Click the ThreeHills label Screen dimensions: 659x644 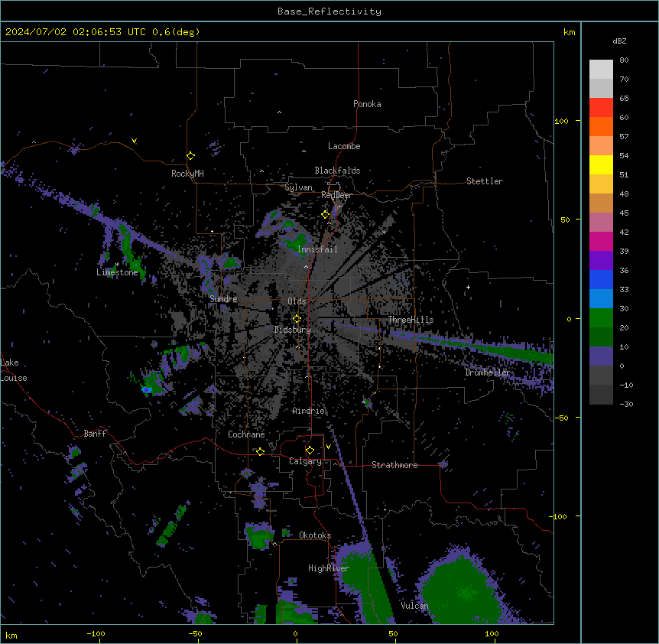tap(411, 320)
